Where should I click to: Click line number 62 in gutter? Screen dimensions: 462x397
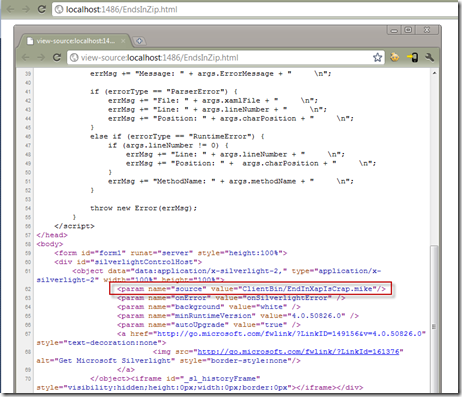pyautogui.click(x=28, y=289)
